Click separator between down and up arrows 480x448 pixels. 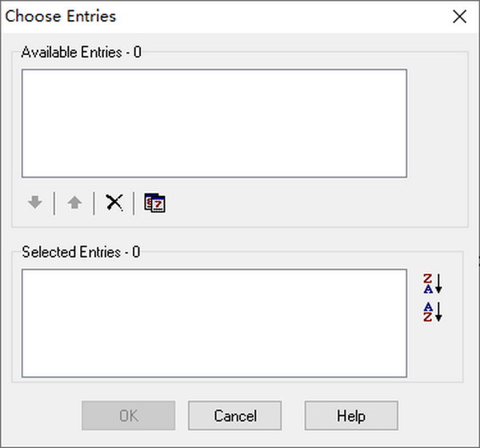point(54,203)
